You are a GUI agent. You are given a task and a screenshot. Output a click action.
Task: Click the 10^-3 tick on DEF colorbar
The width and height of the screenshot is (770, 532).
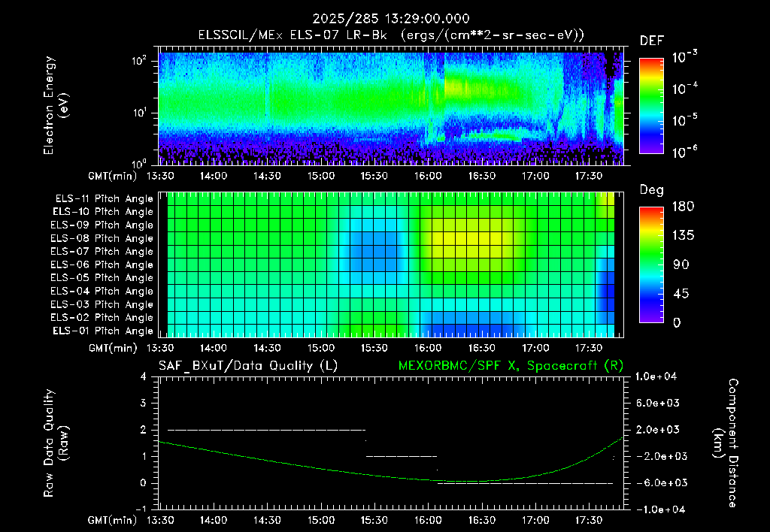tap(685, 57)
